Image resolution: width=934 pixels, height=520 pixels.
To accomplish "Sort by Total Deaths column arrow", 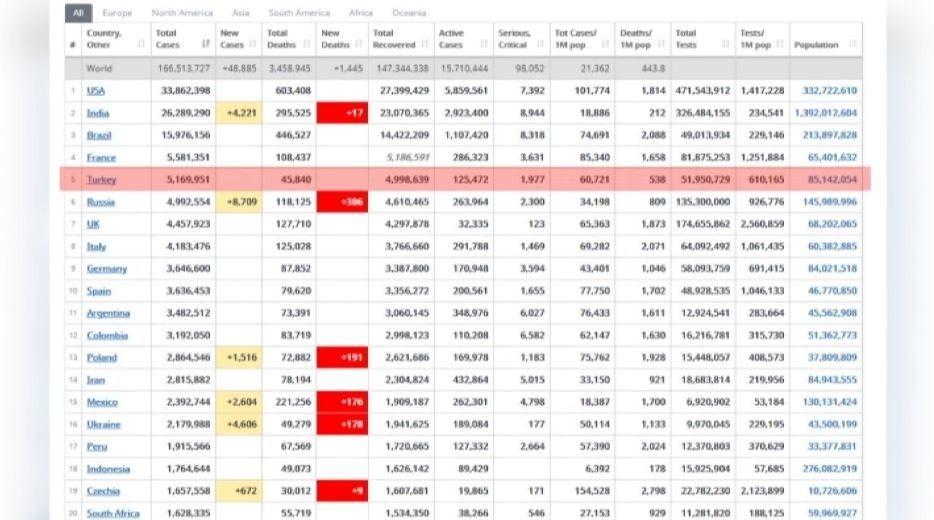I will click(306, 45).
